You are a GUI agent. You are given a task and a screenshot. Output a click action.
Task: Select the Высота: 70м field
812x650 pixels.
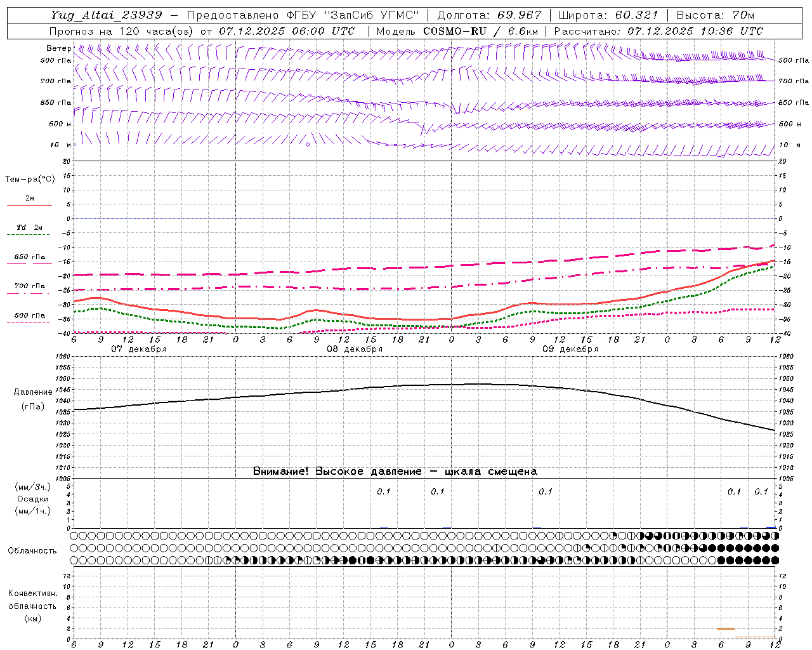[x=715, y=15]
